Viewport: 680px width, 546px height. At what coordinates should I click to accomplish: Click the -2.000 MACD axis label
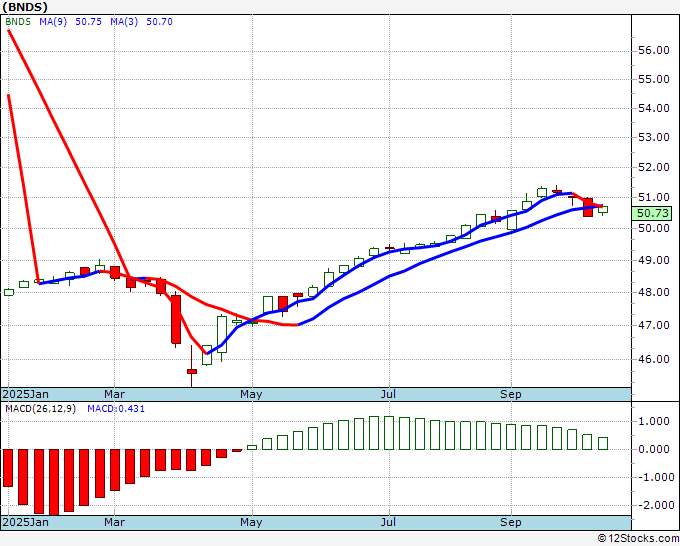coord(654,505)
